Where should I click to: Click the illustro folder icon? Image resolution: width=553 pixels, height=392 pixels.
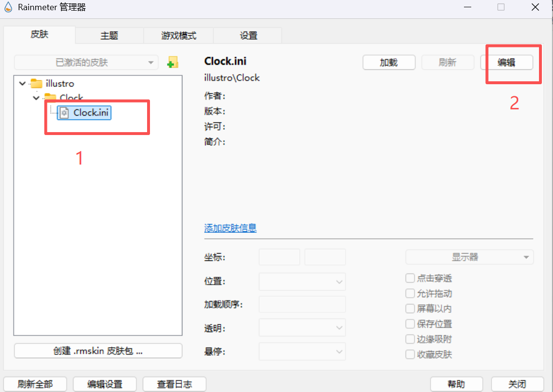[x=36, y=84]
